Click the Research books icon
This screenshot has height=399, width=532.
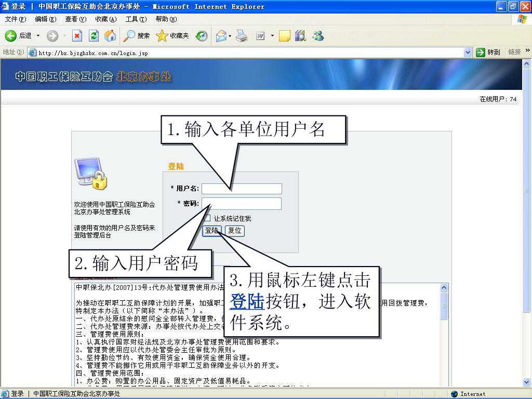[x=300, y=36]
